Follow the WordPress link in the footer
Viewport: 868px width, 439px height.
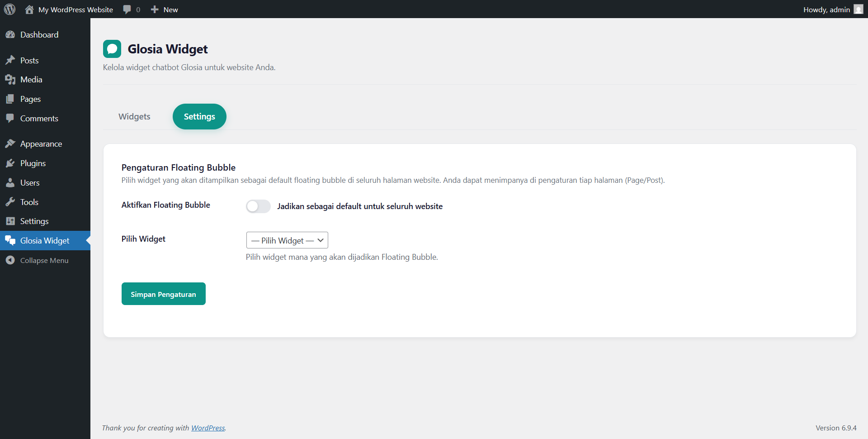208,428
